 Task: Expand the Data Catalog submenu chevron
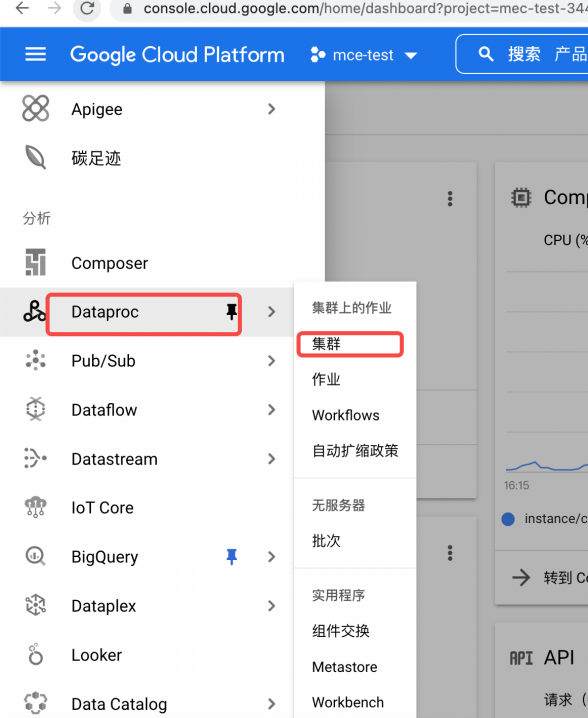[272, 703]
